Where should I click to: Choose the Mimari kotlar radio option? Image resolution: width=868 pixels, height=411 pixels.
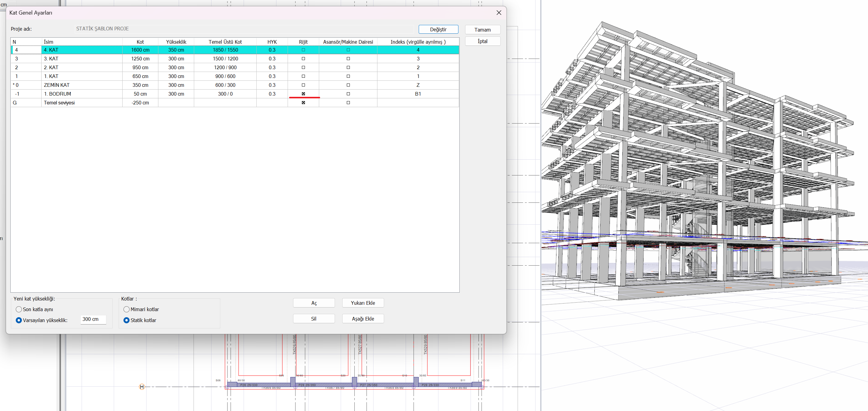[126, 309]
